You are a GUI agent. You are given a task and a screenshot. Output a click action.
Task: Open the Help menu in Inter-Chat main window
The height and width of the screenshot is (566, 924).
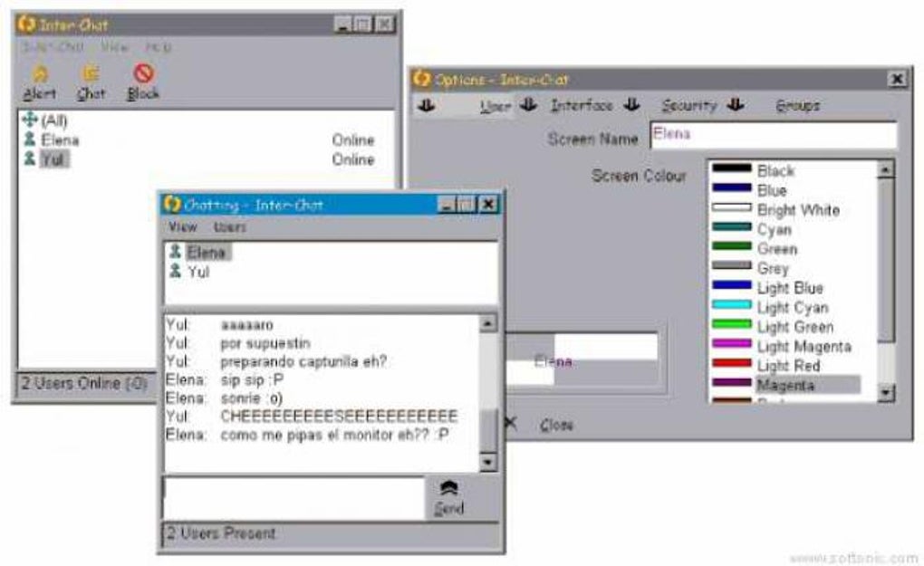pos(159,47)
